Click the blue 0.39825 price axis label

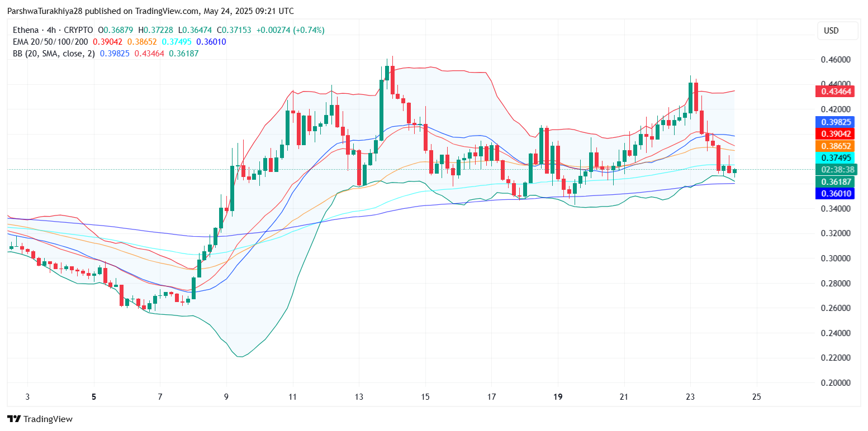pos(837,122)
